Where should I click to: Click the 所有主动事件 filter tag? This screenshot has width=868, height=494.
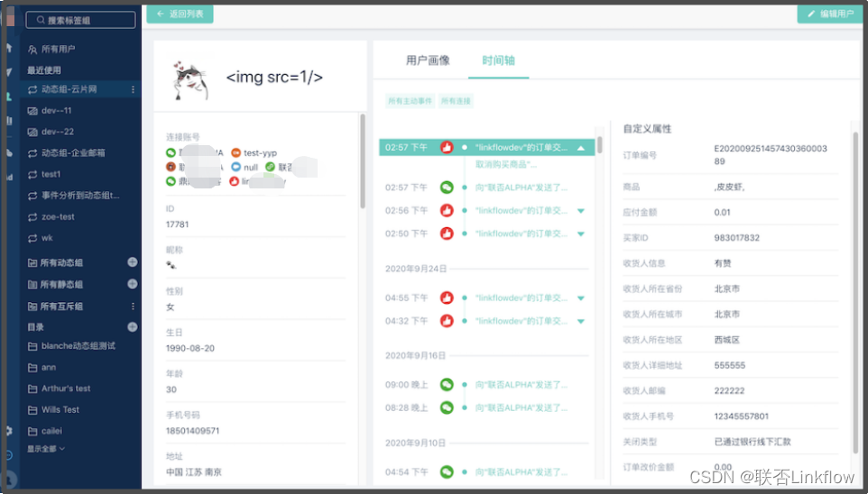coord(410,101)
